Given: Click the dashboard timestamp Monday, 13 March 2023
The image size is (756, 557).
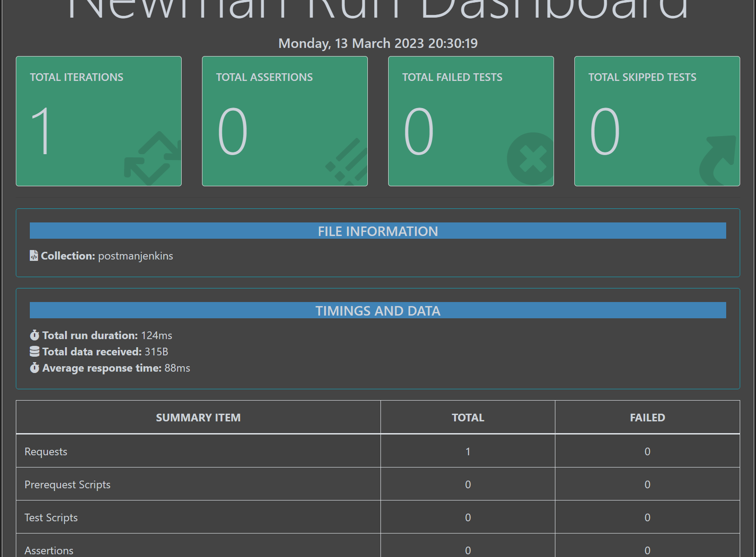Looking at the screenshot, I should [378, 43].
